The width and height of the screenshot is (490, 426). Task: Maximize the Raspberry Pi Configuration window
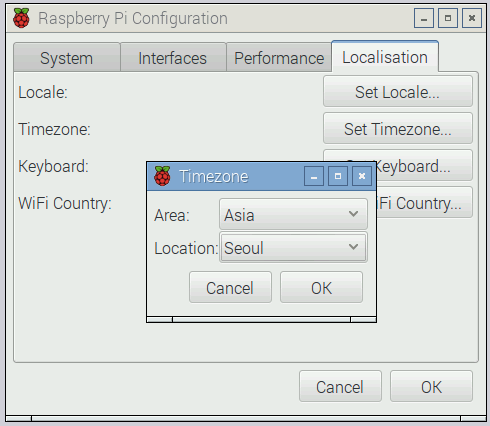point(448,18)
